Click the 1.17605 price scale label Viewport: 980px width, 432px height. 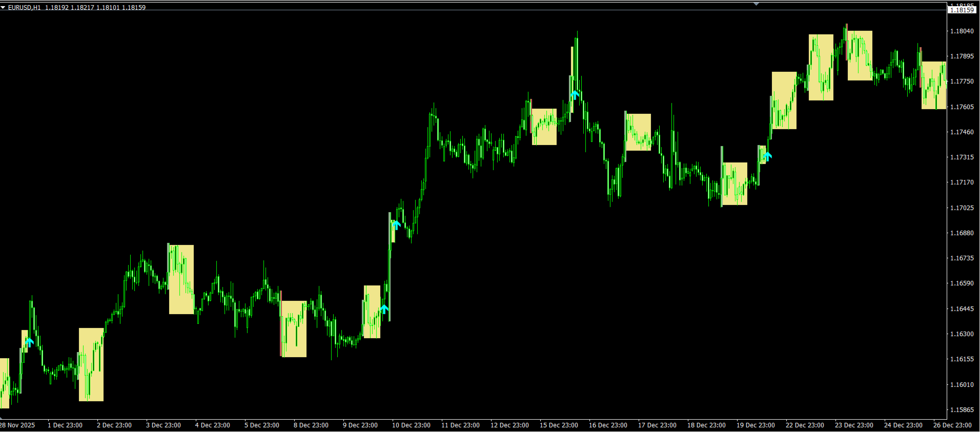[962, 107]
